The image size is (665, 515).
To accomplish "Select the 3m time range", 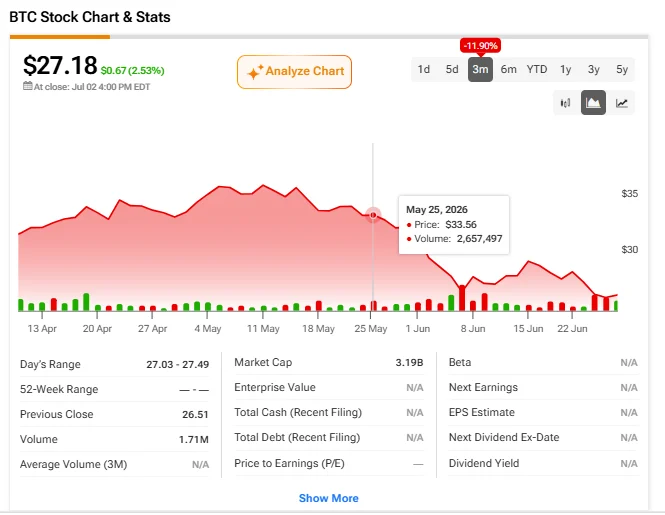I will click(480, 69).
